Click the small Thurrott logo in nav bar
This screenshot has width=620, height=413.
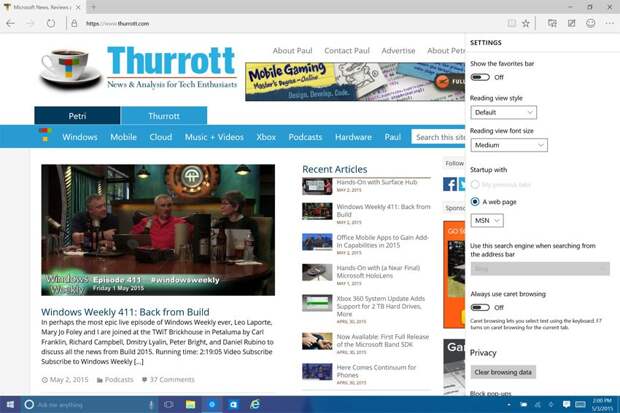45,135
